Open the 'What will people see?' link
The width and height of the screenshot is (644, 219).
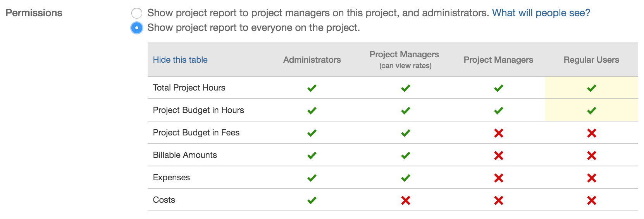541,13
